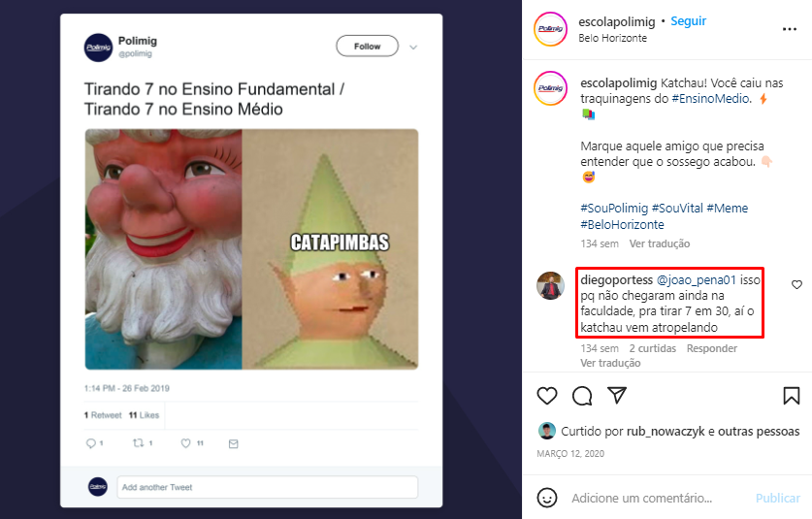Focus the Adicione um comentário field
This screenshot has height=519, width=812.
(x=655, y=498)
